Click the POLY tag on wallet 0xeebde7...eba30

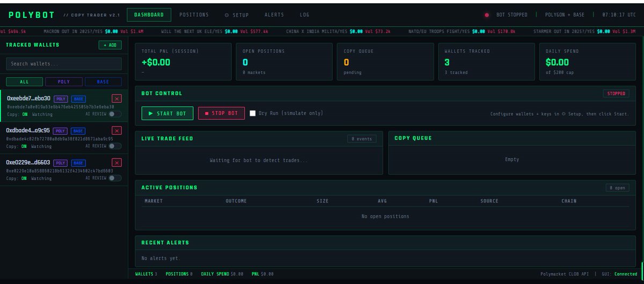click(61, 99)
